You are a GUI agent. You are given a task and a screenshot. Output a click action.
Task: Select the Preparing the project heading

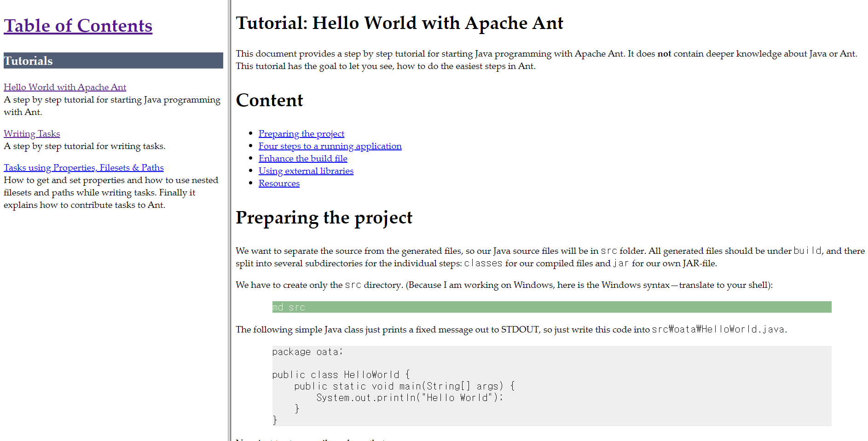[324, 218]
